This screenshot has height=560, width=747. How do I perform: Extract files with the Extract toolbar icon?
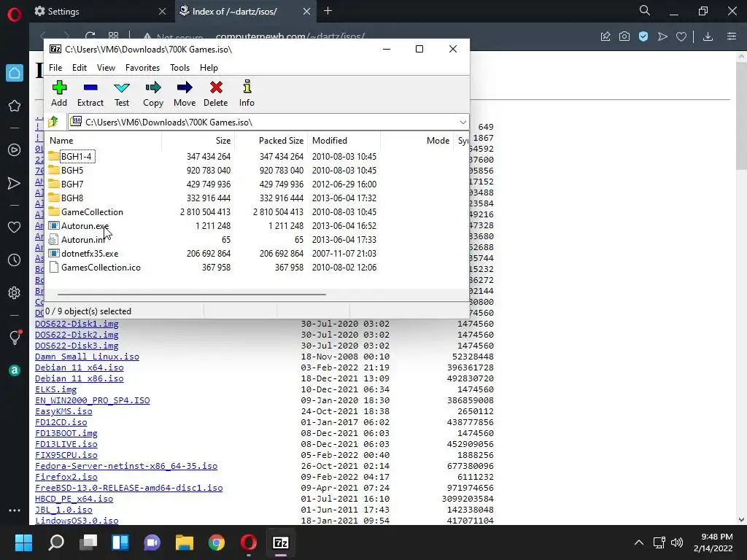[x=90, y=94]
